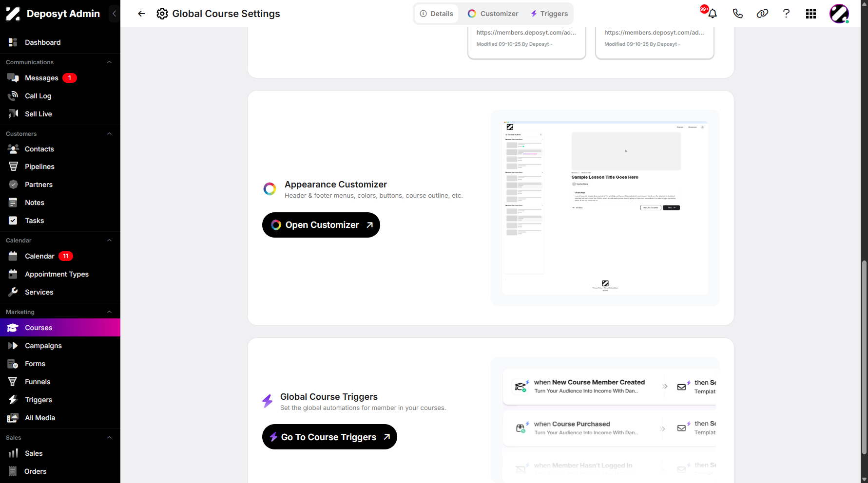Collapse the Marketing section
The height and width of the screenshot is (483, 868).
click(109, 312)
